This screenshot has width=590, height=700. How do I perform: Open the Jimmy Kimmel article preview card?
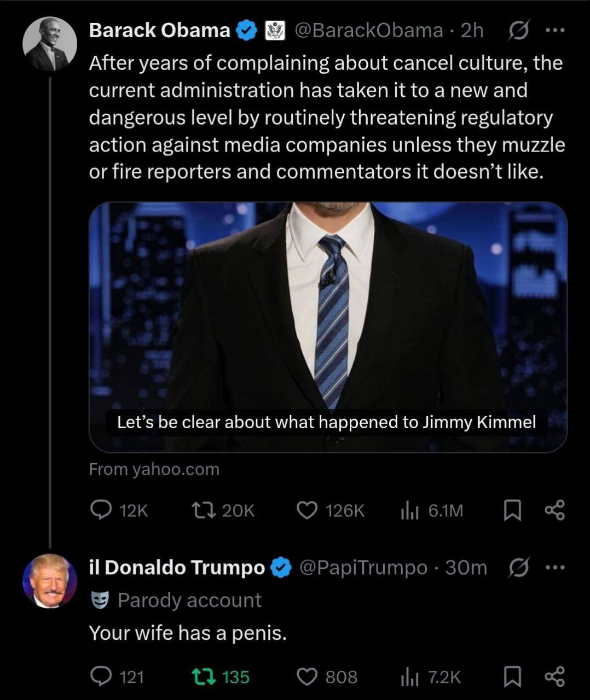328,326
